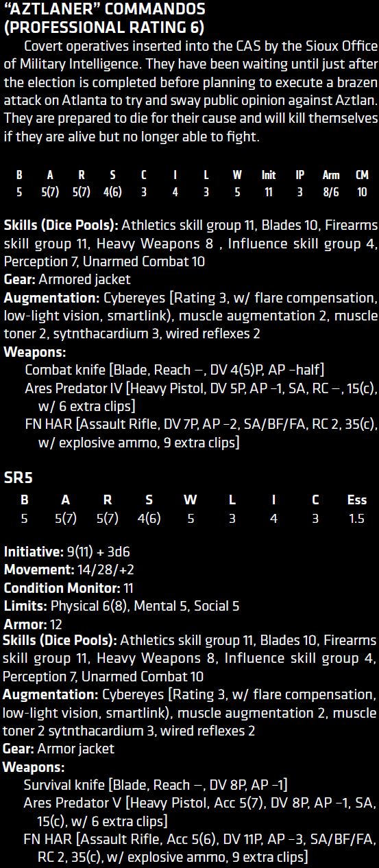Select the Ares Predator IV entry
379x868 pixels.
(x=201, y=397)
